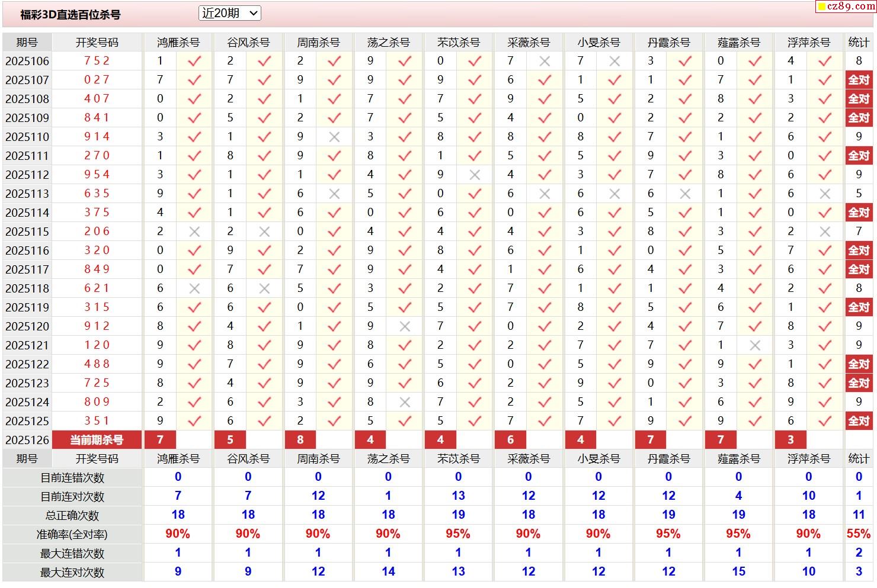Click gray X for 荡之杀号 in row 2025120

point(405,326)
